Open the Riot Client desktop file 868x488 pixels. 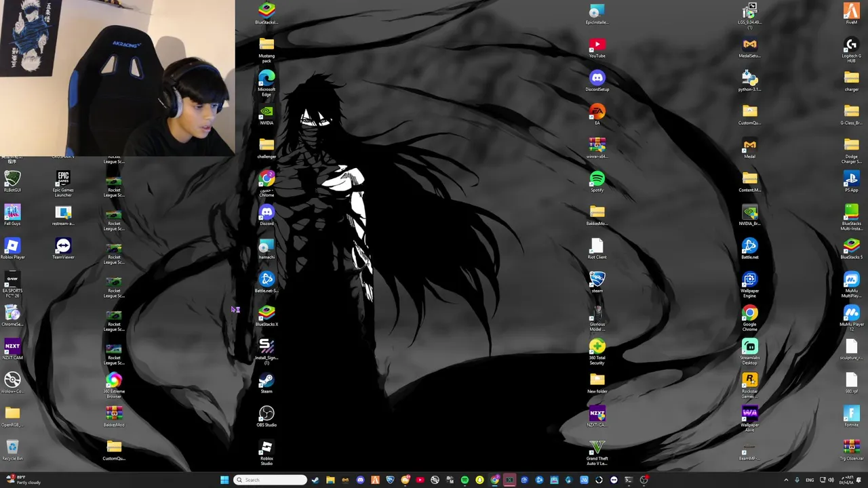(597, 248)
